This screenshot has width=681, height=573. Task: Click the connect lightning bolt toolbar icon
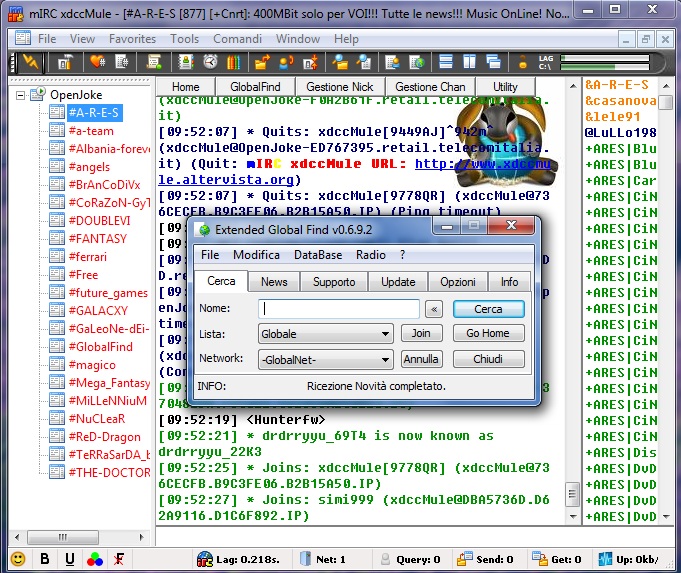[x=31, y=62]
